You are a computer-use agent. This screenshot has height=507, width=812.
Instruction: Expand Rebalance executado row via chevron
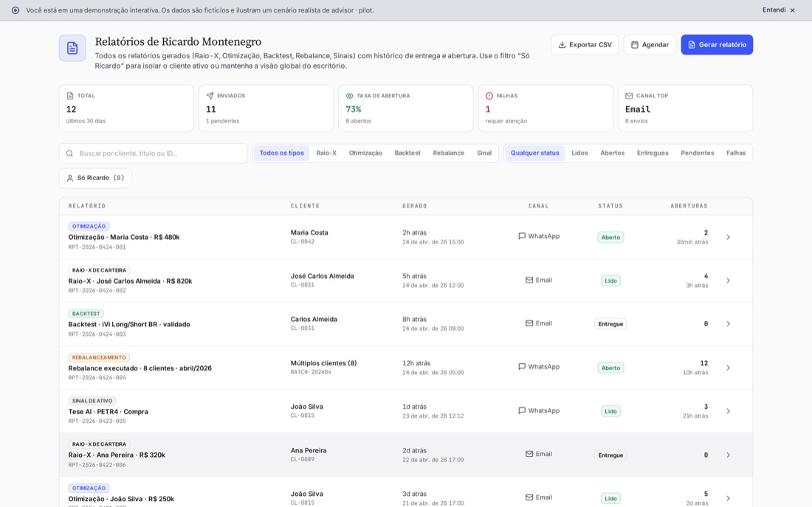point(728,368)
